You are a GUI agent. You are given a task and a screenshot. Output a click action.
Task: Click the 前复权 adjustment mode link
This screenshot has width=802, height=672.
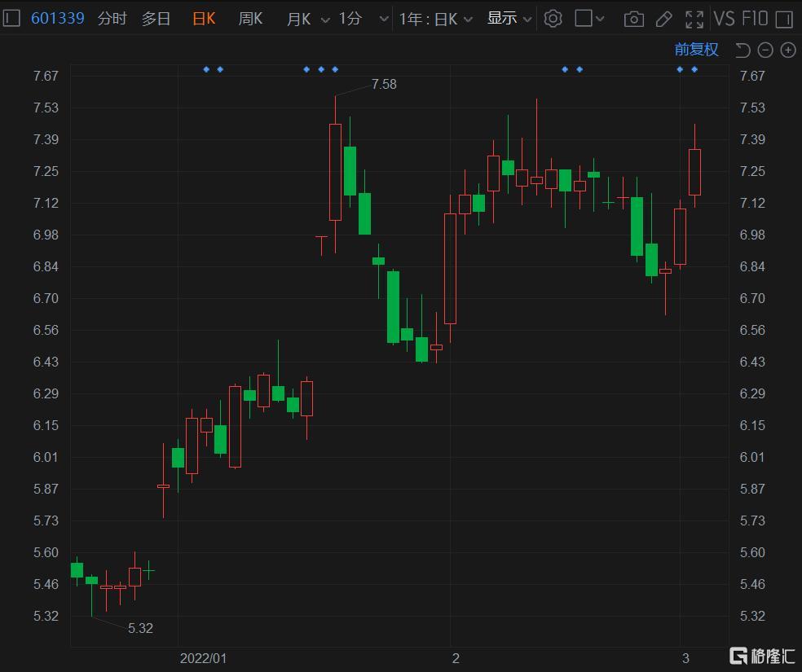(x=696, y=50)
